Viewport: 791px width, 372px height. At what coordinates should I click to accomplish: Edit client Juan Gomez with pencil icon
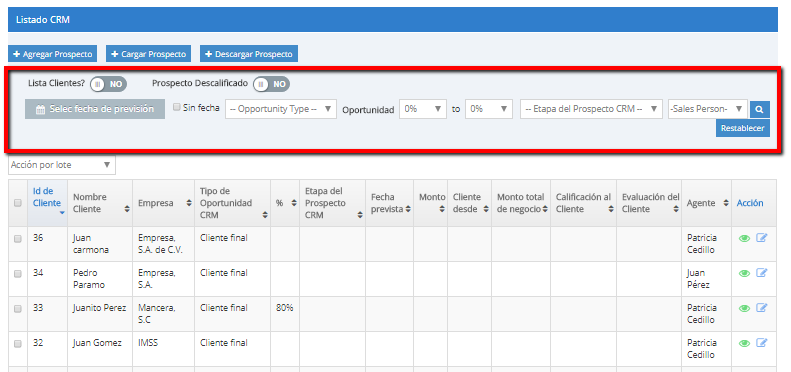(x=761, y=343)
